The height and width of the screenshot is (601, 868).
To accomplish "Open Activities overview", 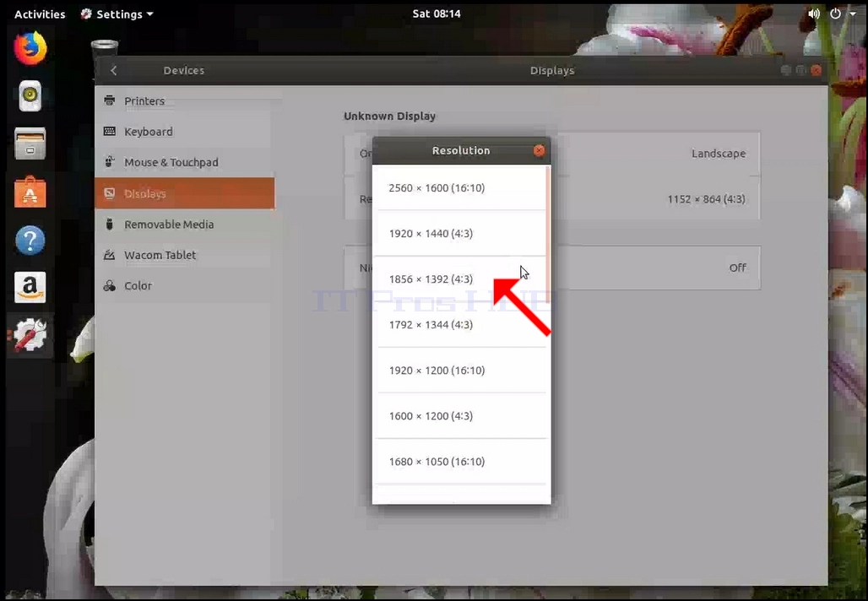I will click(x=40, y=14).
